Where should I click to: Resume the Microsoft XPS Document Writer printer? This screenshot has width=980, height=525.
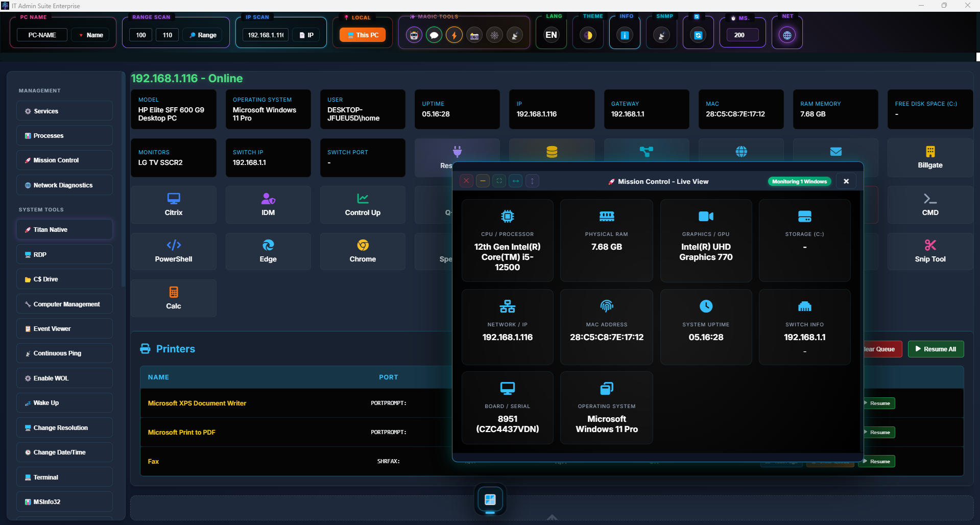coord(877,403)
